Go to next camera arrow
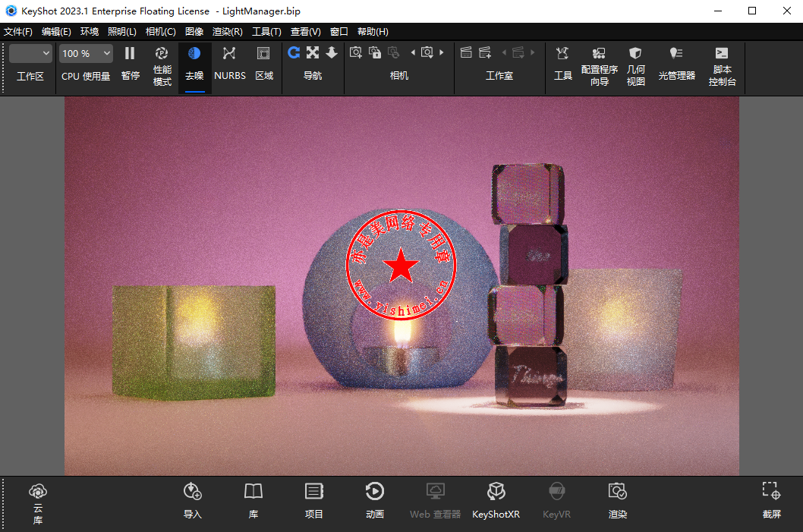 442,52
